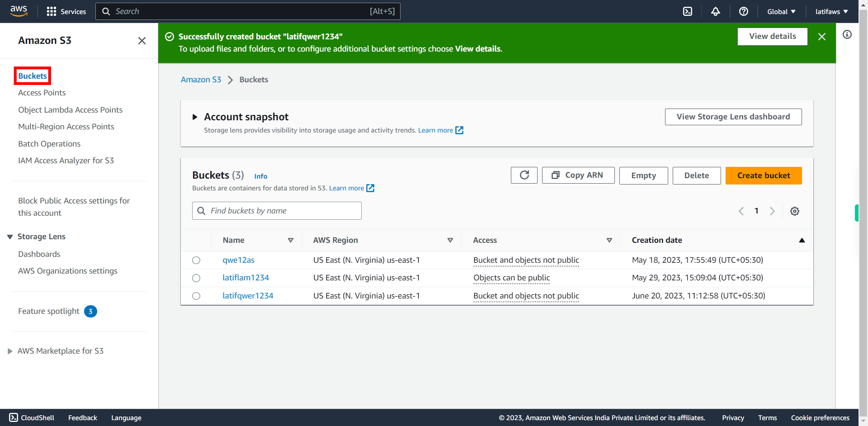
Task: Open IAM Access Analyzer for S3
Action: tap(66, 161)
